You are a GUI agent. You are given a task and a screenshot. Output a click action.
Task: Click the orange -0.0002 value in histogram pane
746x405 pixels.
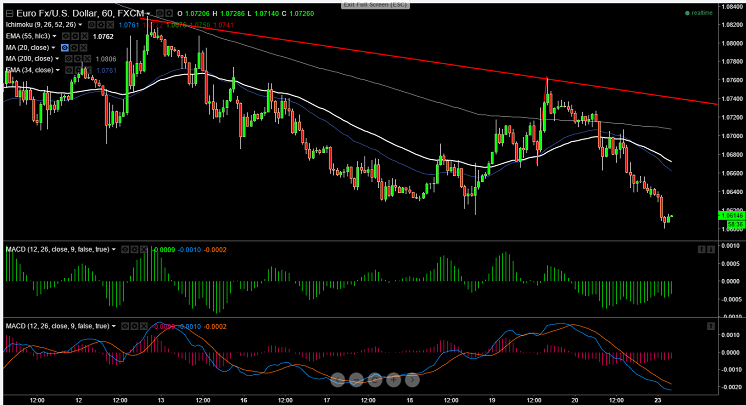point(215,249)
